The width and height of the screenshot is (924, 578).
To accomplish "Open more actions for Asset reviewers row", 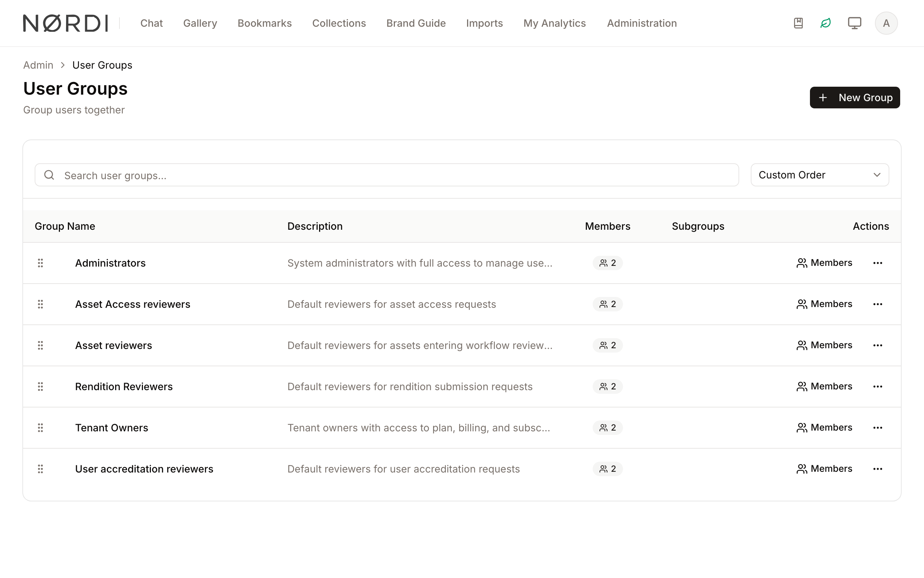I will 877,346.
